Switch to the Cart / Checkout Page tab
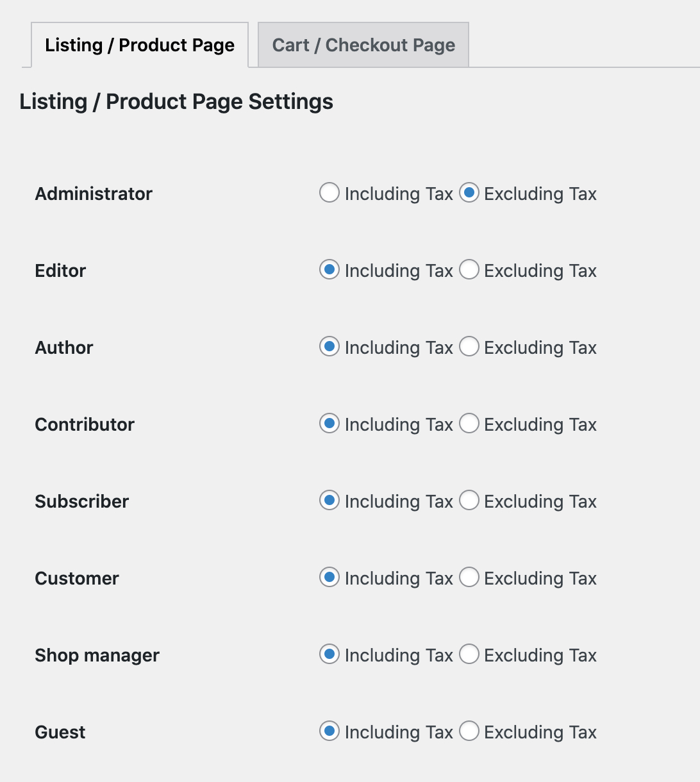 [x=363, y=44]
